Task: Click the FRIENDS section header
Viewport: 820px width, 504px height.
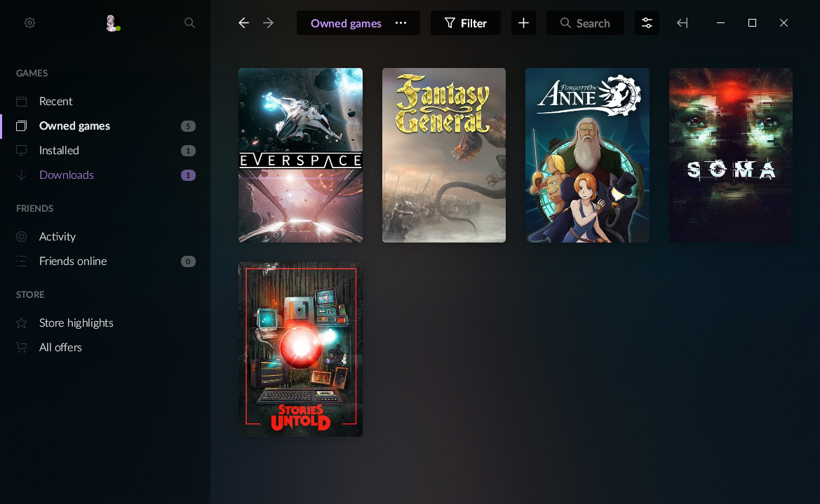Action: (x=34, y=209)
